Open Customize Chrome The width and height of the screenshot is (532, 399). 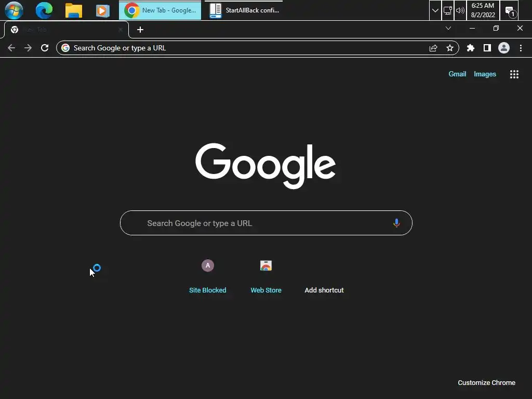(x=486, y=383)
